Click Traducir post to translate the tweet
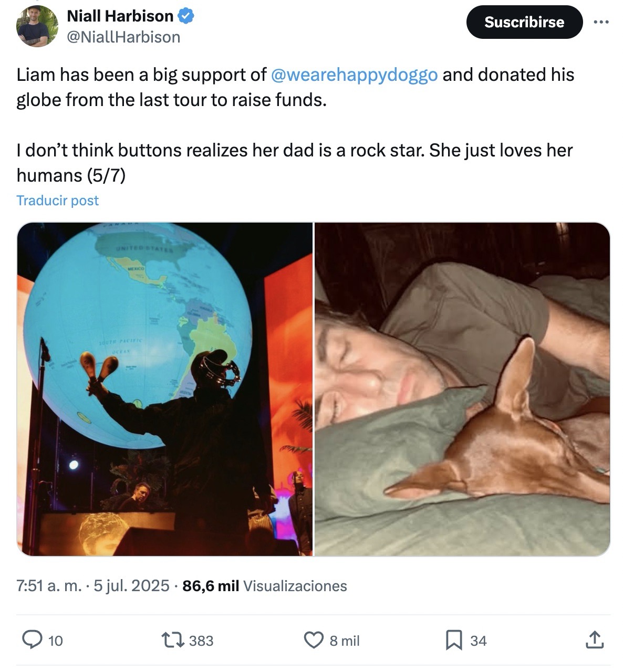This screenshot has width=623, height=672. point(58,201)
